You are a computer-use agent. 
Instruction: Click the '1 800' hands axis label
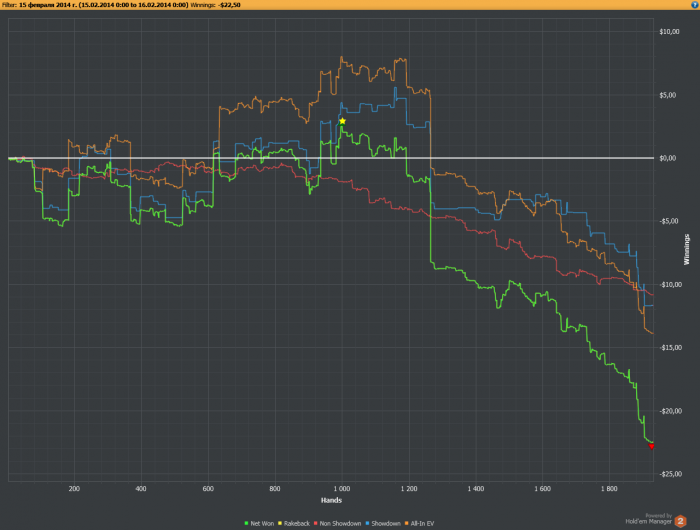[609, 489]
